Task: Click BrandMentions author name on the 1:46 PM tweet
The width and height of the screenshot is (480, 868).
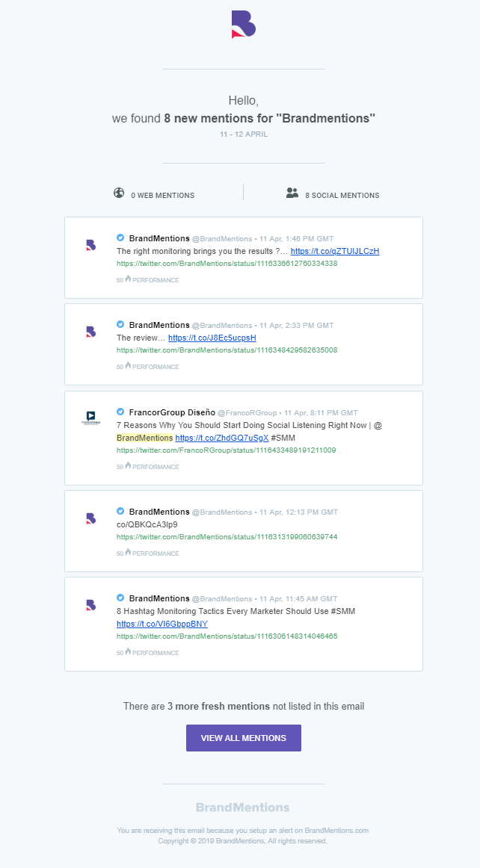Action: tap(159, 238)
